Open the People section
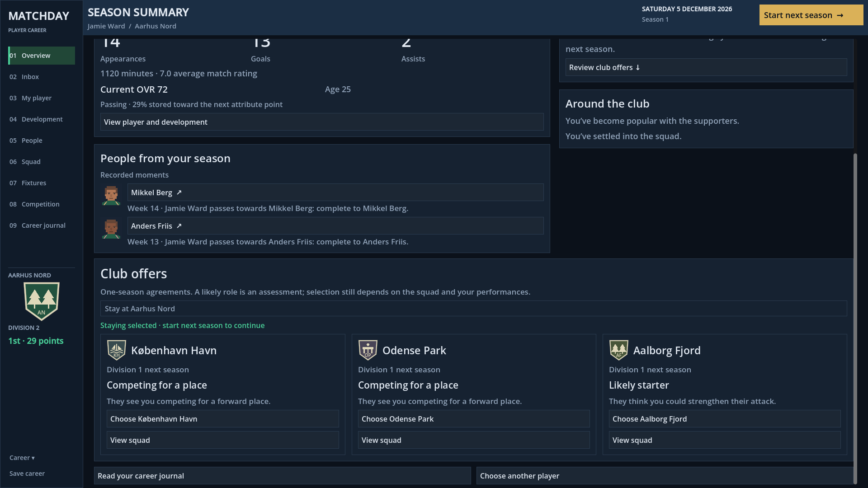868x488 pixels. (x=42, y=141)
